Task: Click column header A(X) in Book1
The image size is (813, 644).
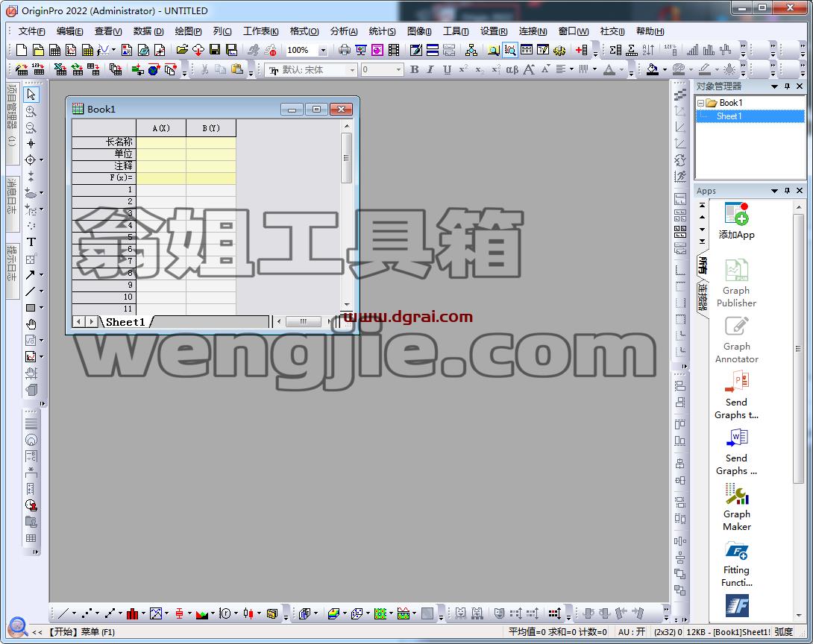Action: click(160, 128)
